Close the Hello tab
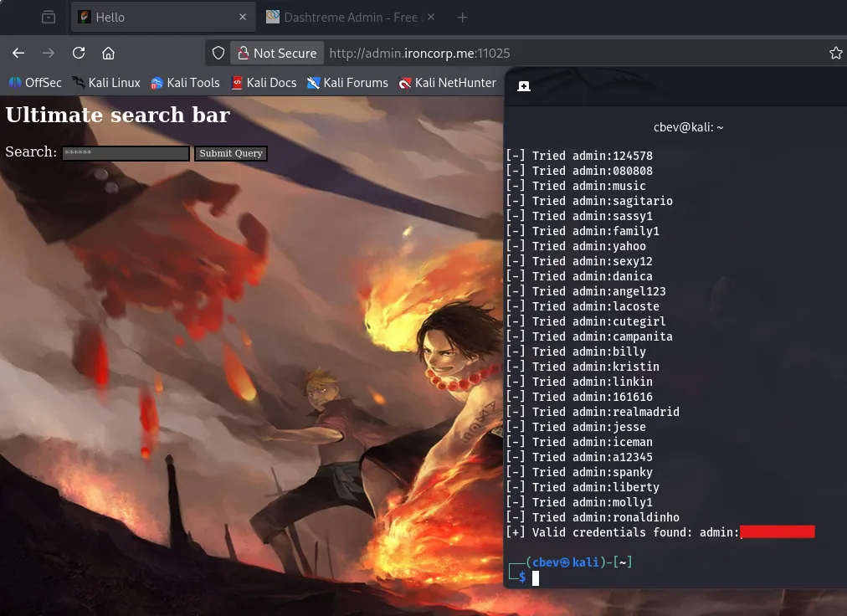847x616 pixels. click(x=243, y=17)
